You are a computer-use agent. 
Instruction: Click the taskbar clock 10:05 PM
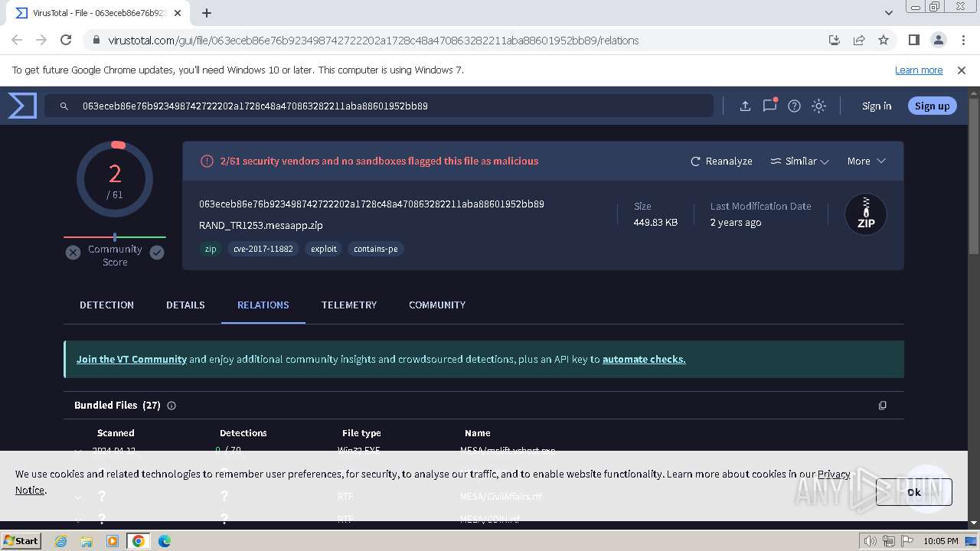pos(941,541)
